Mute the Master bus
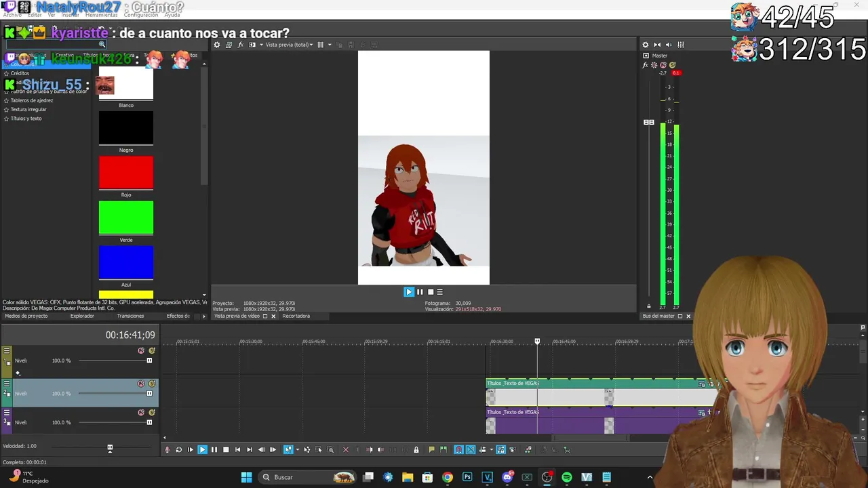 coord(663,65)
